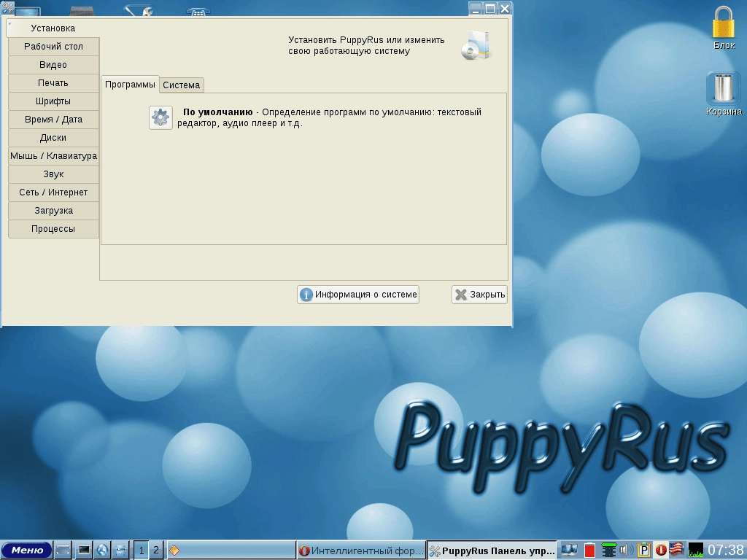747x560 pixels.
Task: Open the Видео section
Action: click(53, 65)
